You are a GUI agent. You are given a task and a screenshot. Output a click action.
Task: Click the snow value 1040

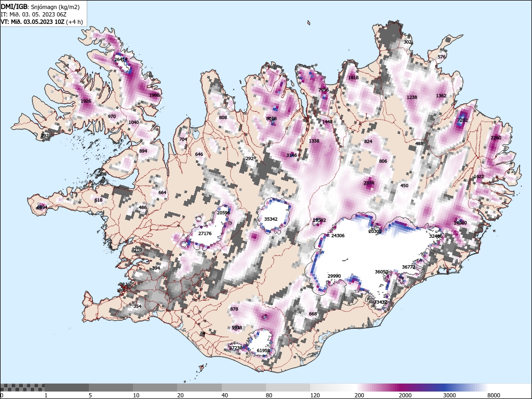[x=134, y=122]
